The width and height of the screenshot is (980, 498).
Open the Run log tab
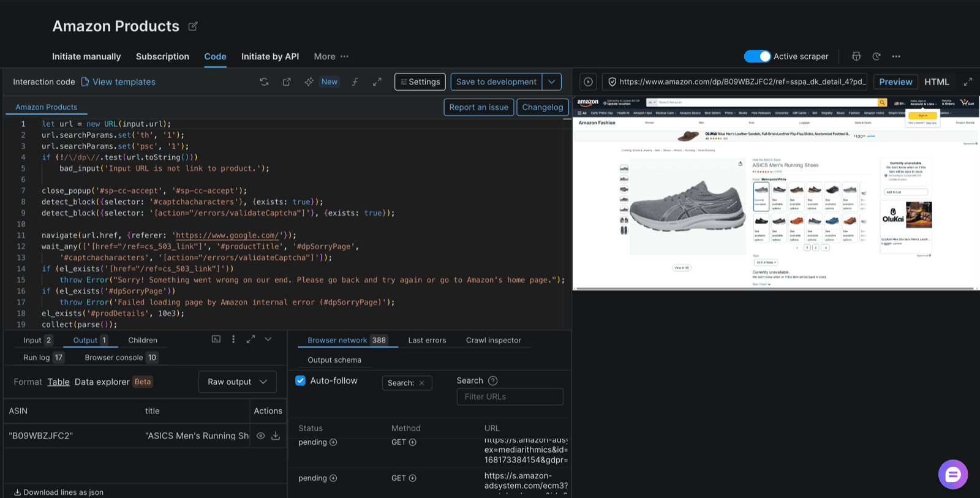pos(43,357)
